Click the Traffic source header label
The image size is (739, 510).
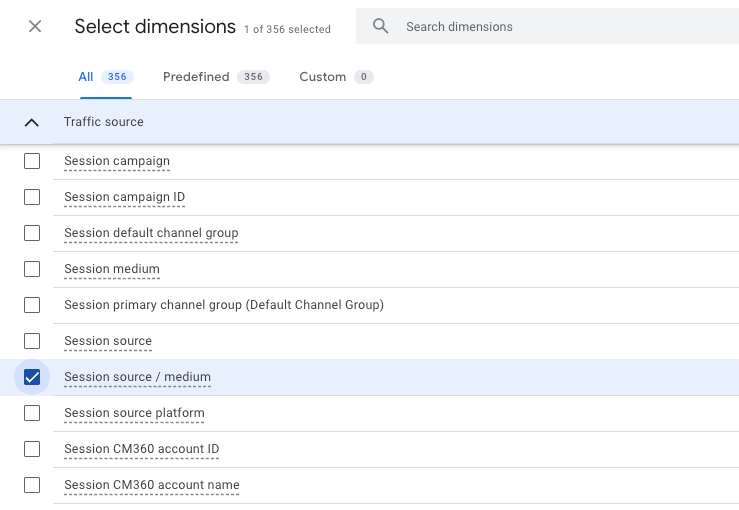104,122
